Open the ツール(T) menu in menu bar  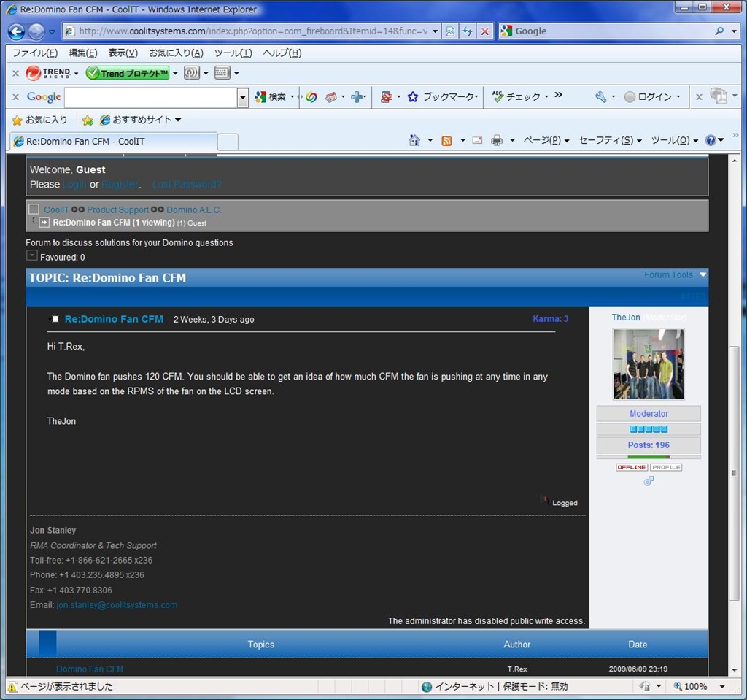233,53
